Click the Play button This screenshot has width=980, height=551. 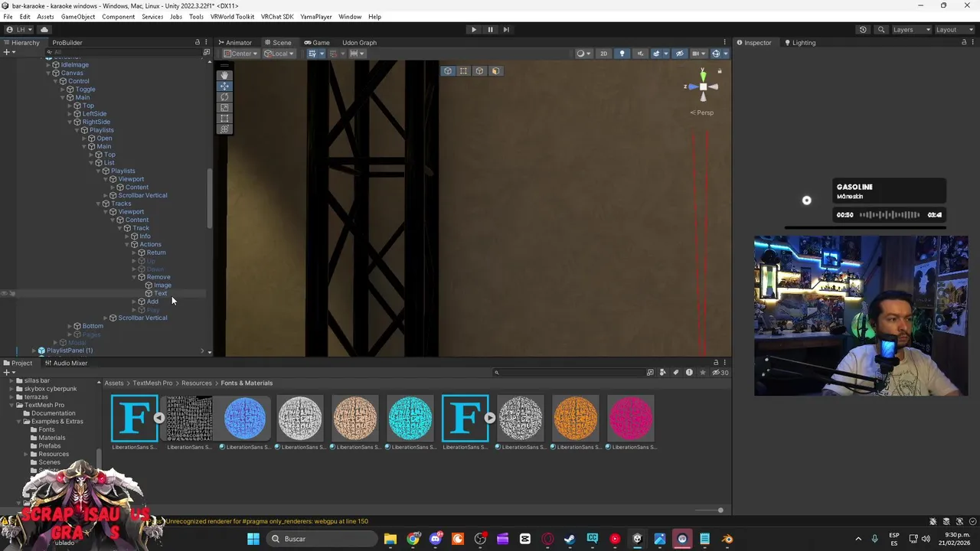tap(473, 30)
